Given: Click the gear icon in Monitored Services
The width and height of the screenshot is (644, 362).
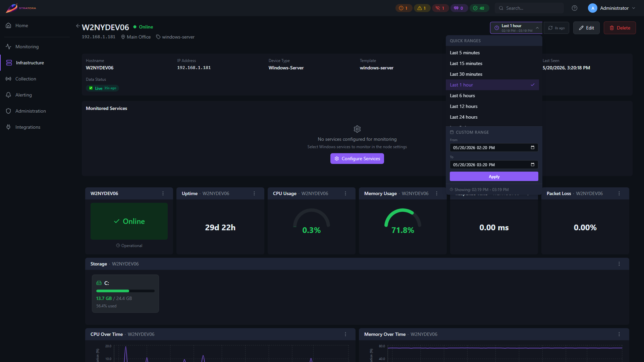Looking at the screenshot, I should click(357, 129).
